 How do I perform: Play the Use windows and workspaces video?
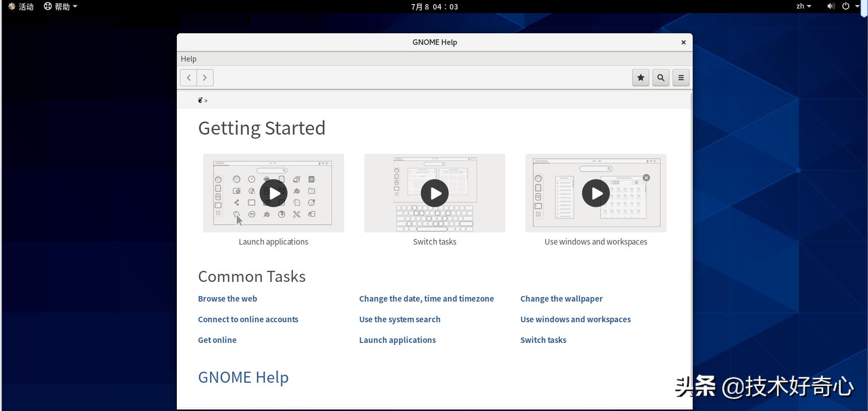point(596,193)
